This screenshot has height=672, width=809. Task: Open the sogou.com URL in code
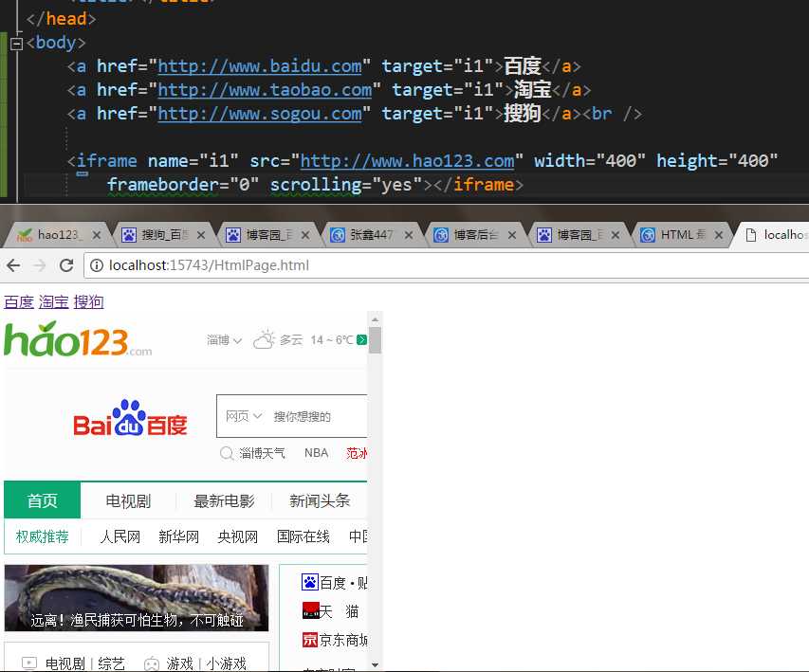click(260, 114)
